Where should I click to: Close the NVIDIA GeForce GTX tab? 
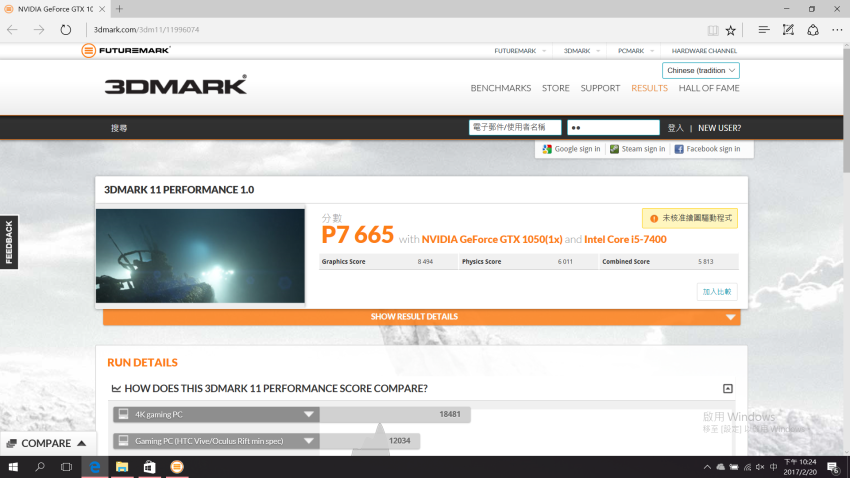[x=102, y=9]
